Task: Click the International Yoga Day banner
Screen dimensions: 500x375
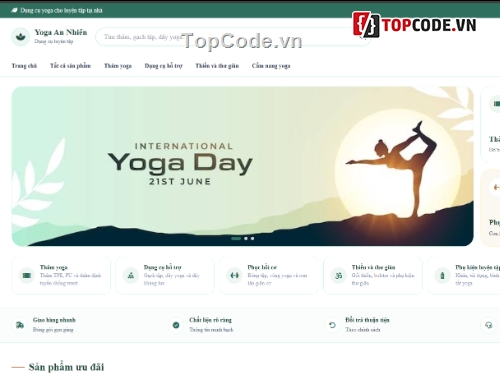Action: 242,166
